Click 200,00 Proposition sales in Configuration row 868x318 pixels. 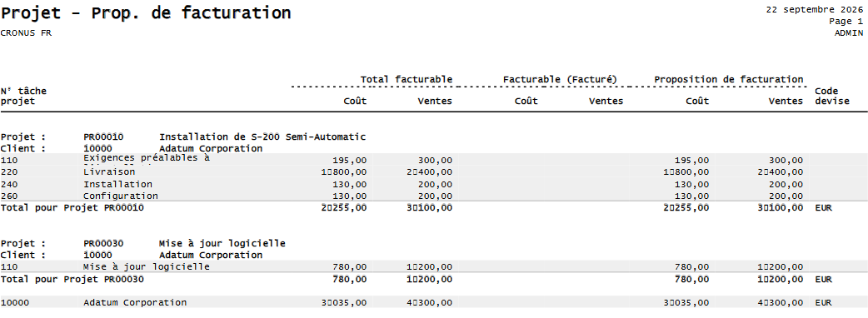pos(786,196)
